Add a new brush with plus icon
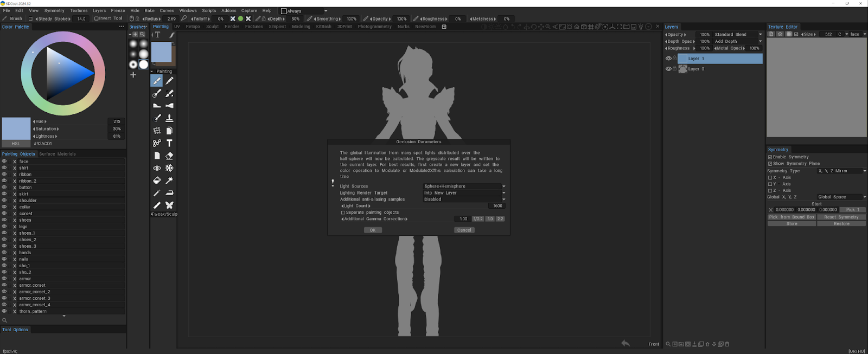The width and height of the screenshot is (868, 354). (133, 75)
